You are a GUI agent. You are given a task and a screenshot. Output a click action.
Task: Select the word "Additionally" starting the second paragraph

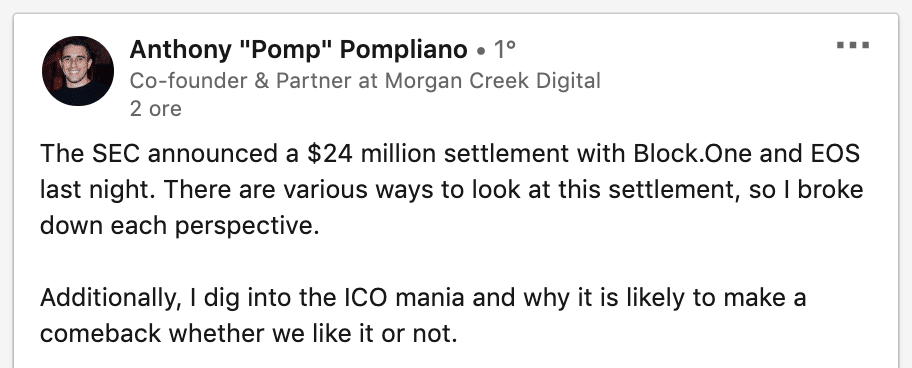click(x=108, y=299)
